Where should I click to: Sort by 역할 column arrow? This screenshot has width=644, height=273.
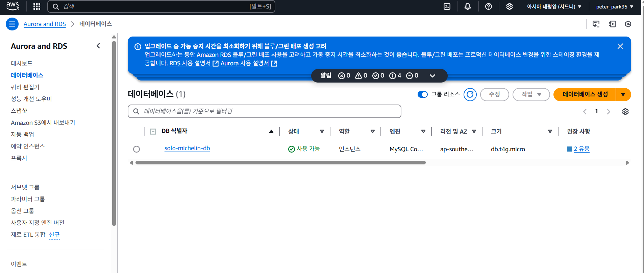tap(373, 132)
